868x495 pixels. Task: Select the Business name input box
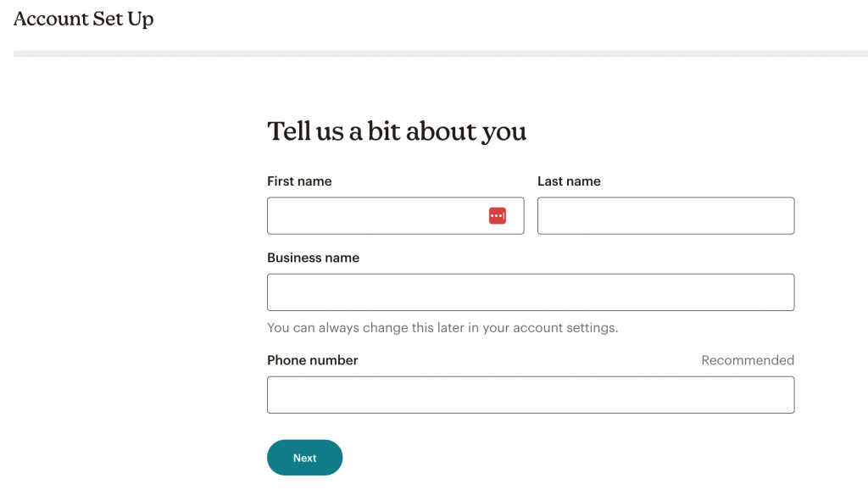(x=531, y=292)
